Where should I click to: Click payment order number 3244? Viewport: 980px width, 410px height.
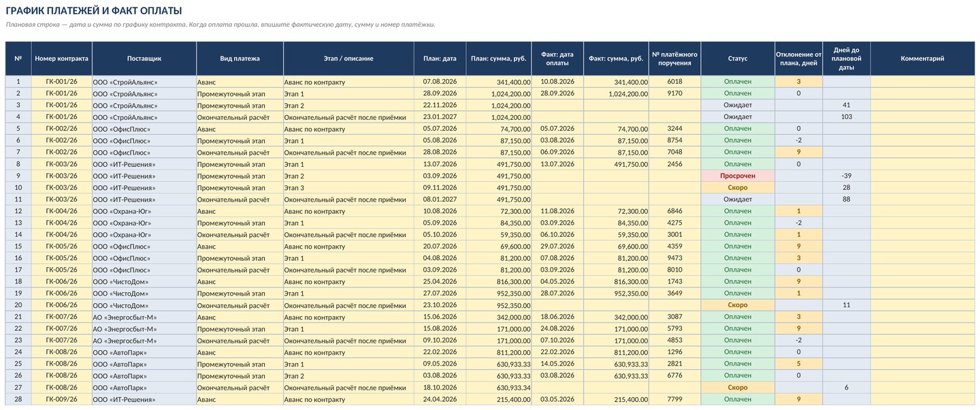(x=674, y=129)
